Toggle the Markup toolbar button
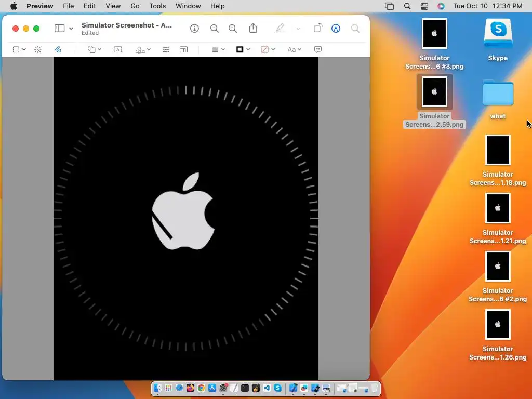The height and width of the screenshot is (399, 532). click(x=336, y=29)
